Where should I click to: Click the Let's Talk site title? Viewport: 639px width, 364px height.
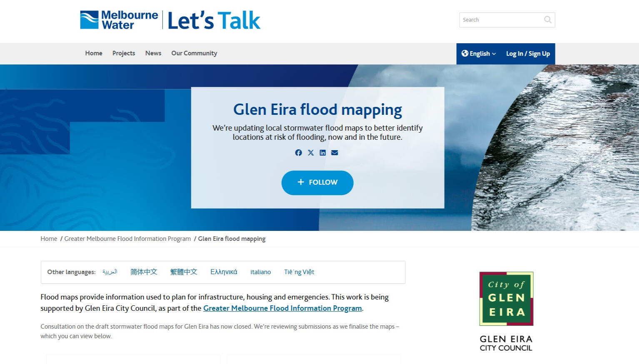coord(214,20)
